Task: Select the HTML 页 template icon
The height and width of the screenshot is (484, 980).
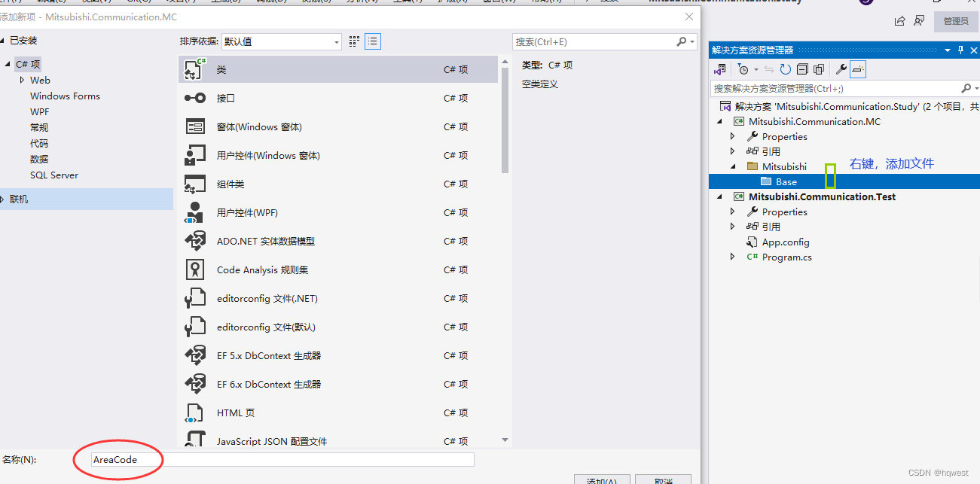Action: click(195, 412)
